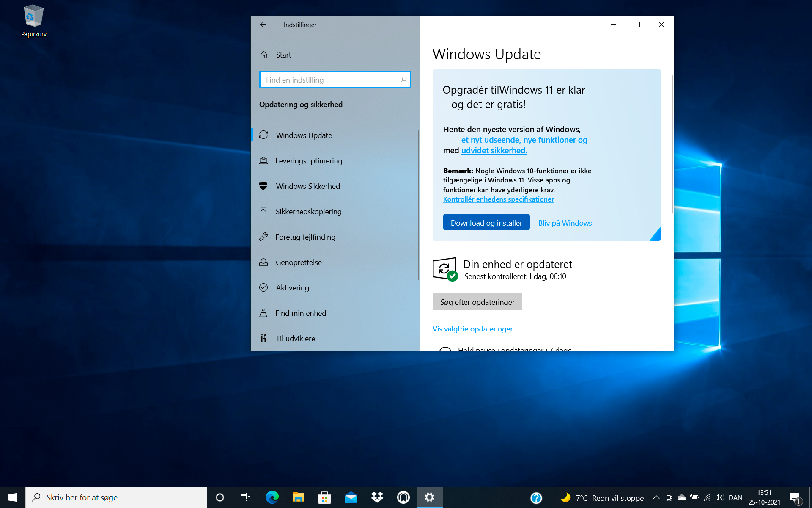Open Cortana from taskbar

tap(219, 497)
